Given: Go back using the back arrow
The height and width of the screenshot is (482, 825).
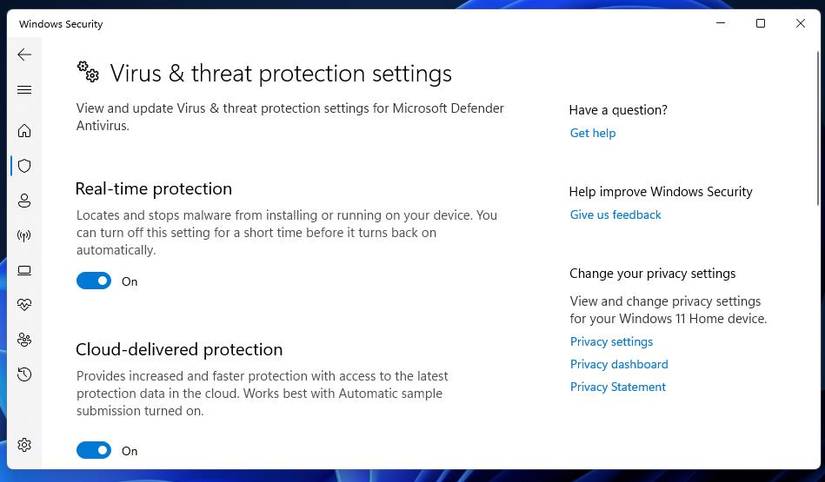Looking at the screenshot, I should point(24,55).
